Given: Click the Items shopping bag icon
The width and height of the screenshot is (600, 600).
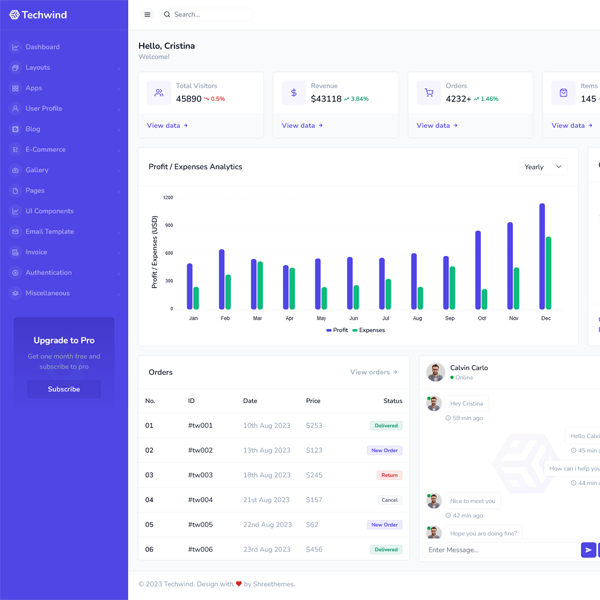Looking at the screenshot, I should [x=563, y=93].
